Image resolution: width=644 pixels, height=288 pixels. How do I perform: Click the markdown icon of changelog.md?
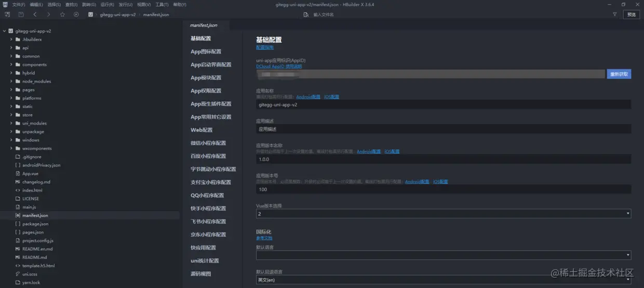(x=18, y=182)
